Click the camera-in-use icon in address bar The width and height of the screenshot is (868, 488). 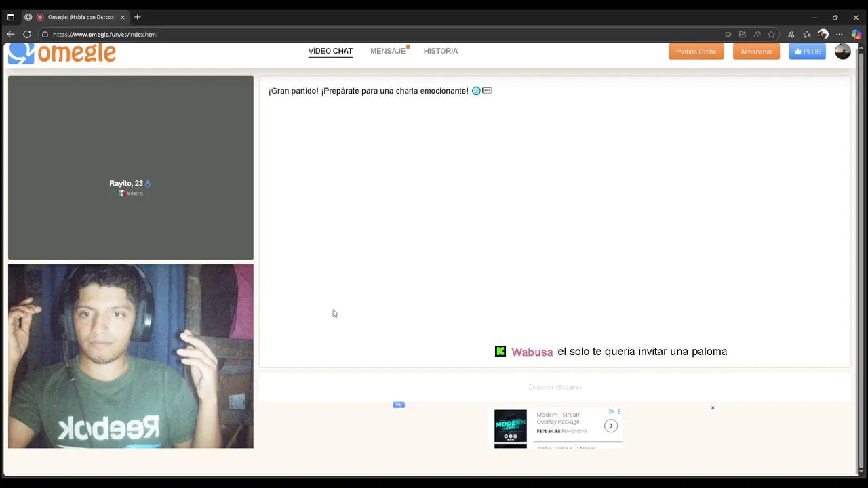tap(728, 34)
